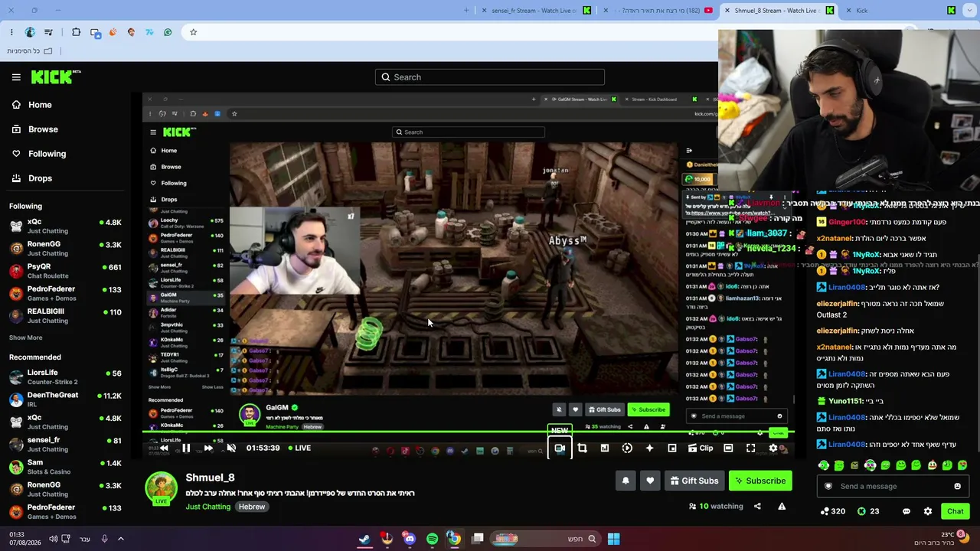Click the playback speed icon

627,448
